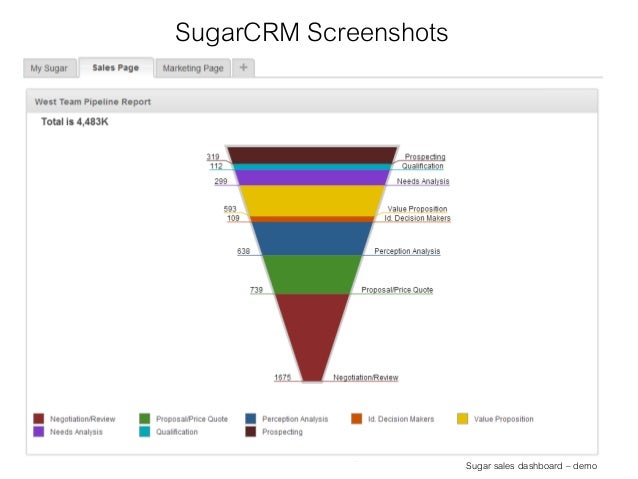The width and height of the screenshot is (638, 479).
Task: Click the Proposal/Price Quote legend text
Action: (192, 419)
